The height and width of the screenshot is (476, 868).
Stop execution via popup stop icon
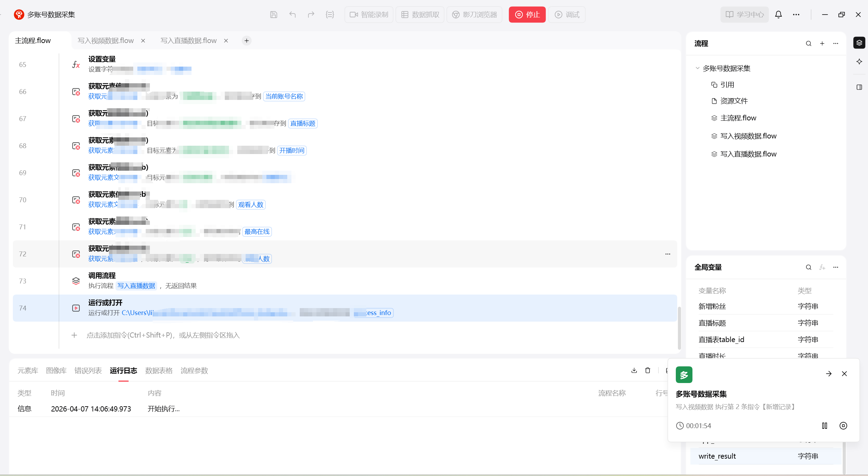click(x=843, y=426)
